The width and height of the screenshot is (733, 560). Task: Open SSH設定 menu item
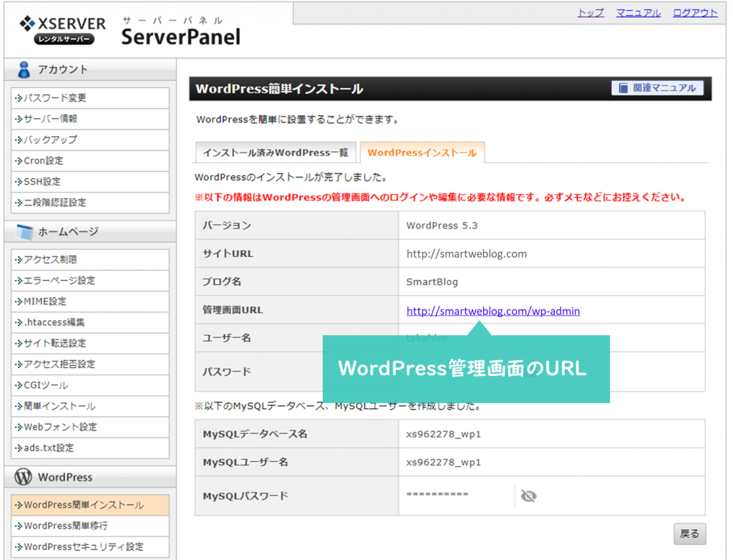90,181
